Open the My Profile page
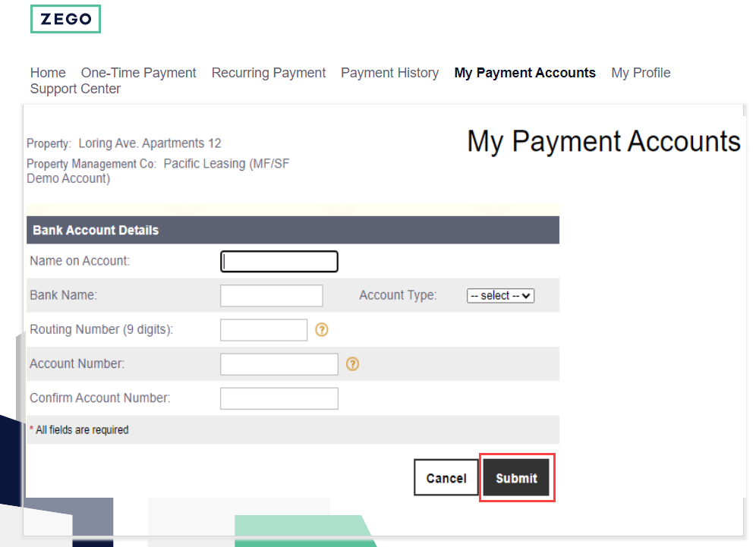This screenshot has height=547, width=756. [641, 73]
